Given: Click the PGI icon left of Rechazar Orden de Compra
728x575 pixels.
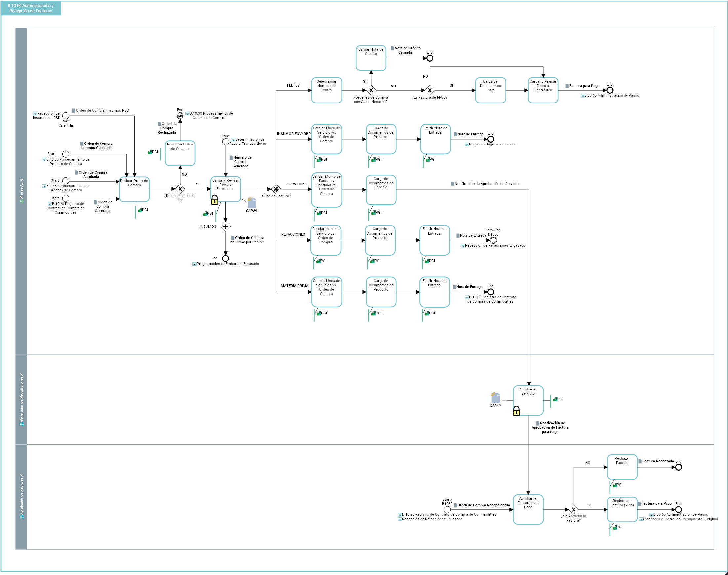Looking at the screenshot, I should 150,152.
